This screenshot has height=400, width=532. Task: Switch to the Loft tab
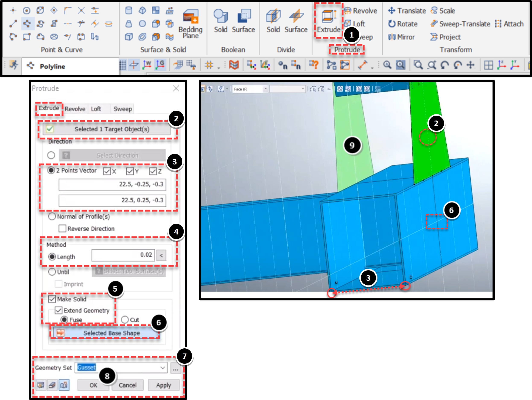point(96,109)
